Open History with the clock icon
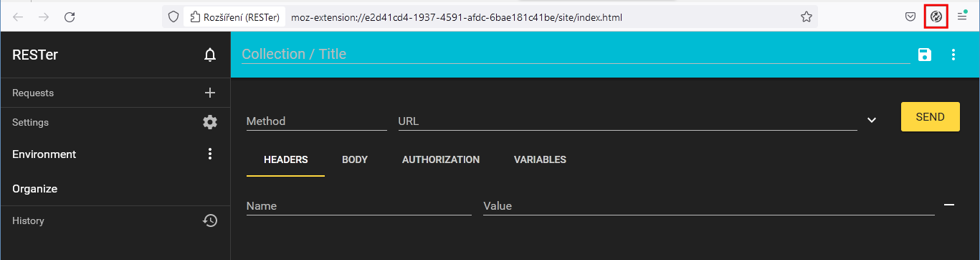This screenshot has height=260, width=980. (x=210, y=220)
